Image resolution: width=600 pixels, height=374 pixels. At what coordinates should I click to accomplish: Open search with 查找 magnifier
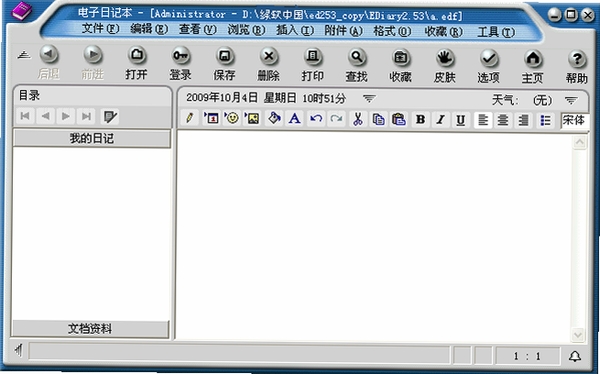tap(357, 57)
